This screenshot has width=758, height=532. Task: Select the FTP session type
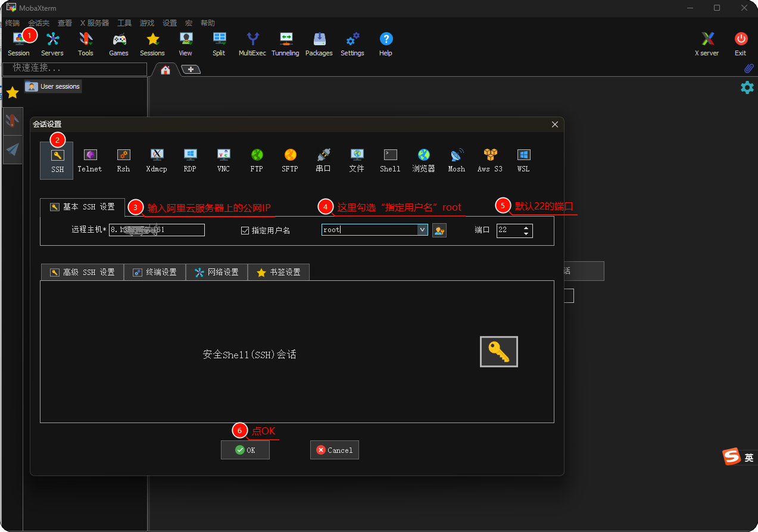pos(257,161)
